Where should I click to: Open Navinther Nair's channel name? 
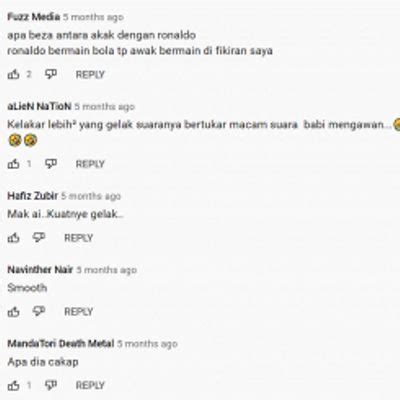point(40,270)
